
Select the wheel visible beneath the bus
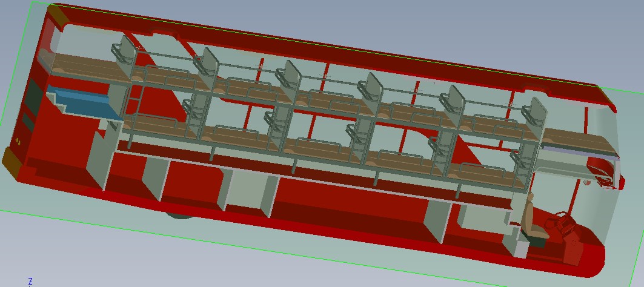point(179,215)
